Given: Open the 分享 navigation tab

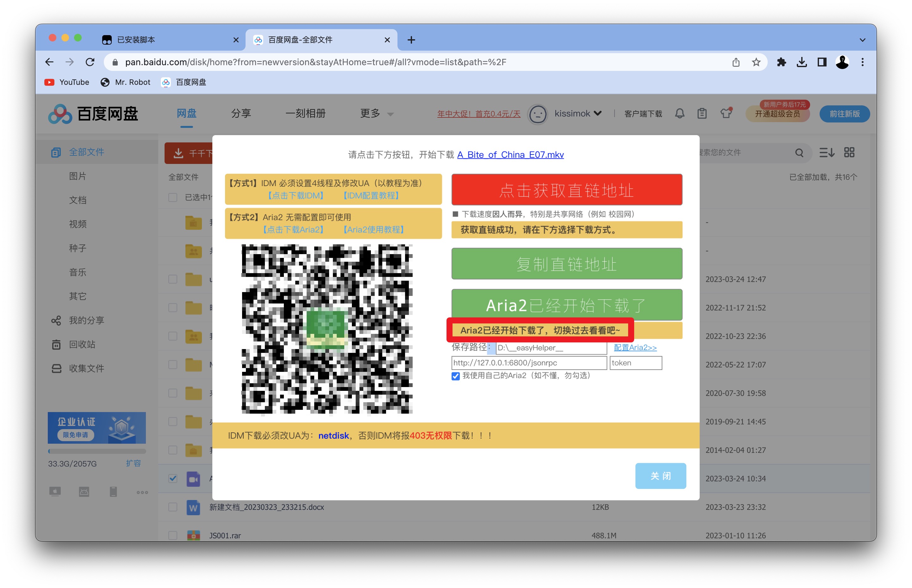Looking at the screenshot, I should [241, 113].
